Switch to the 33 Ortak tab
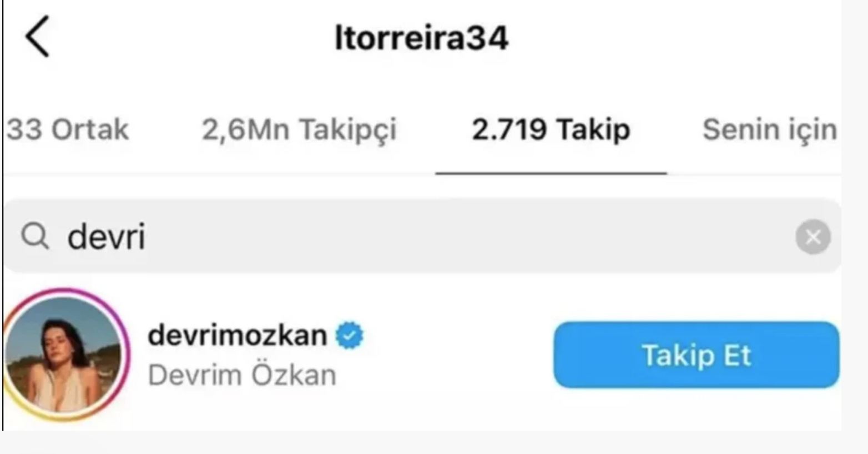 67,130
